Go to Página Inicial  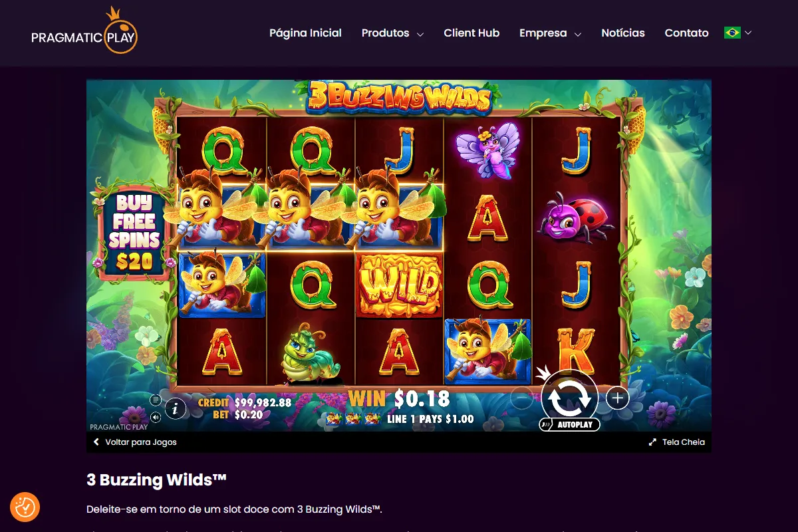click(305, 33)
